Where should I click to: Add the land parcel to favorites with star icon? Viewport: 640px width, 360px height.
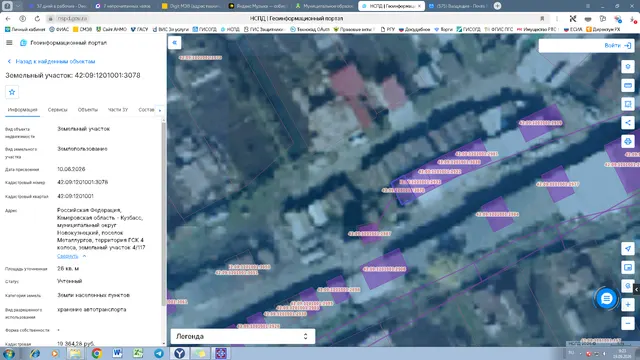pos(12,92)
